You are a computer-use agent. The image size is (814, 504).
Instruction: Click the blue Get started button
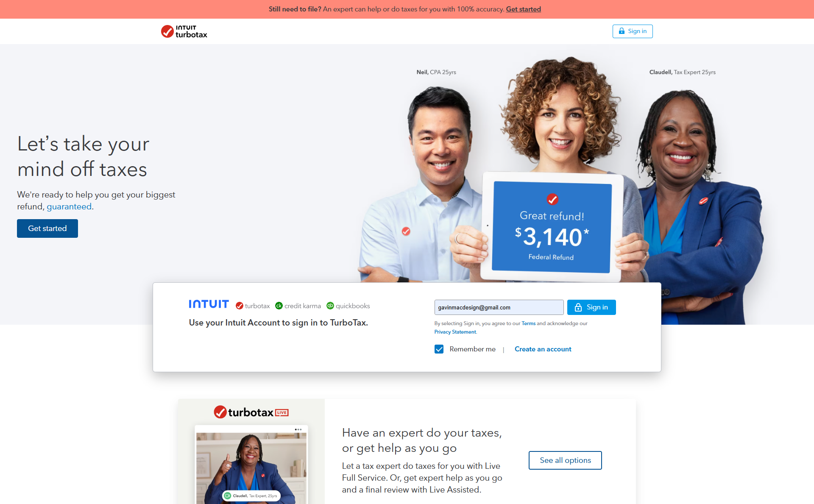[x=47, y=228]
